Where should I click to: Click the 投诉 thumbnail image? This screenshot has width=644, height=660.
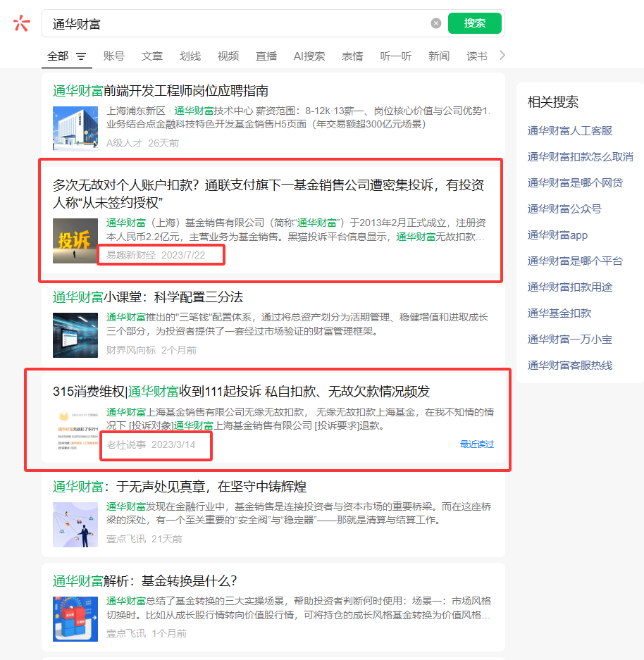point(75,241)
